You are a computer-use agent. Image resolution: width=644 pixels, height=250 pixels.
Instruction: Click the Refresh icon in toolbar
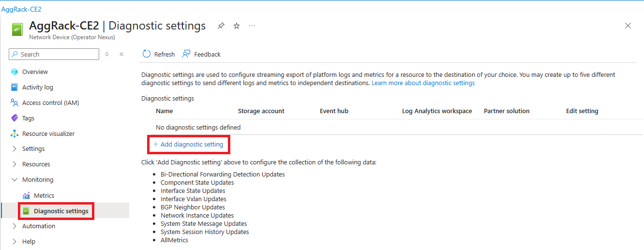[147, 54]
